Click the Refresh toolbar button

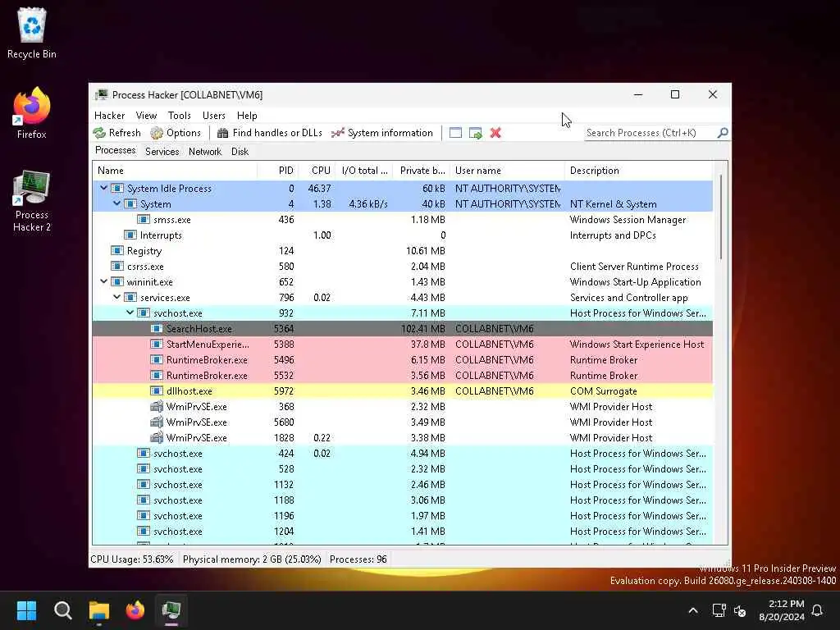coord(116,133)
